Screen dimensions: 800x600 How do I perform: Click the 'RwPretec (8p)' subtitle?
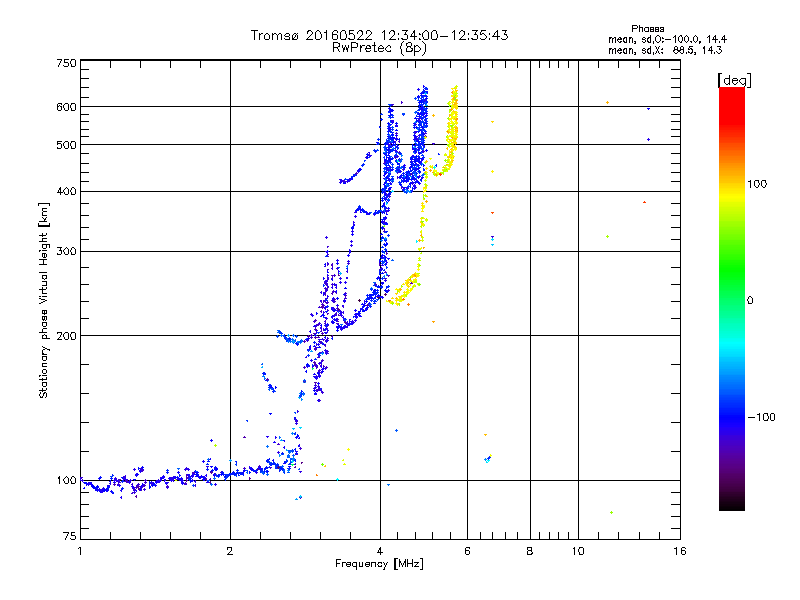point(379,48)
